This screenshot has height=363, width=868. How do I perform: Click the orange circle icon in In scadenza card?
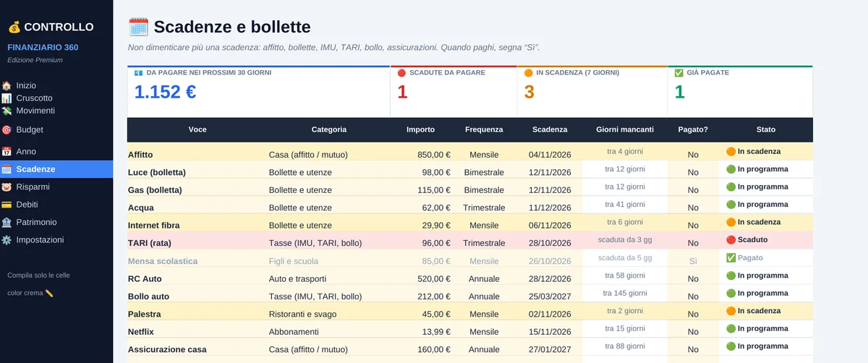click(x=528, y=73)
